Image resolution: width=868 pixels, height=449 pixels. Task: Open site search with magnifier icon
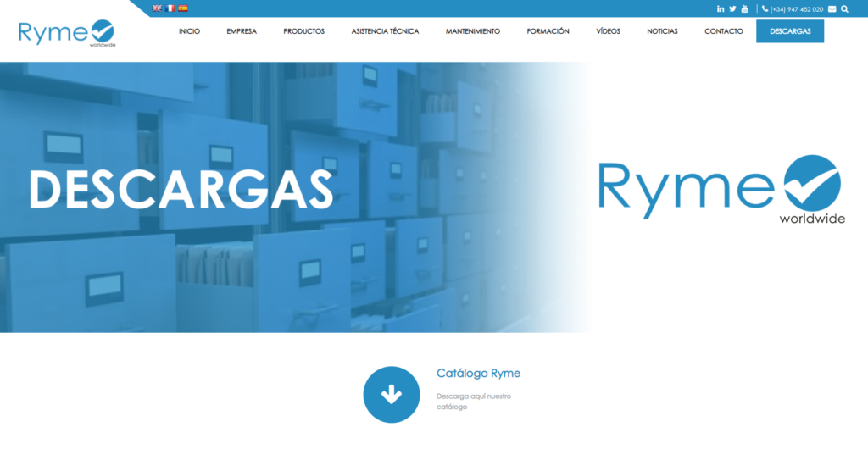click(844, 9)
